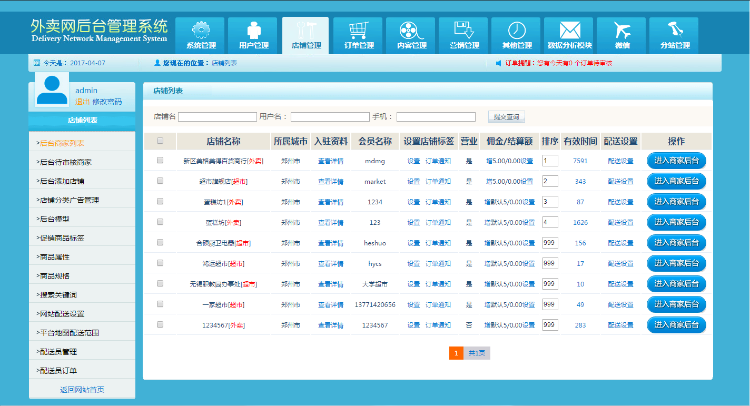The width and height of the screenshot is (750, 406).
Task: Click 进入商家后台 button for member 1234567
Action: coord(676,325)
